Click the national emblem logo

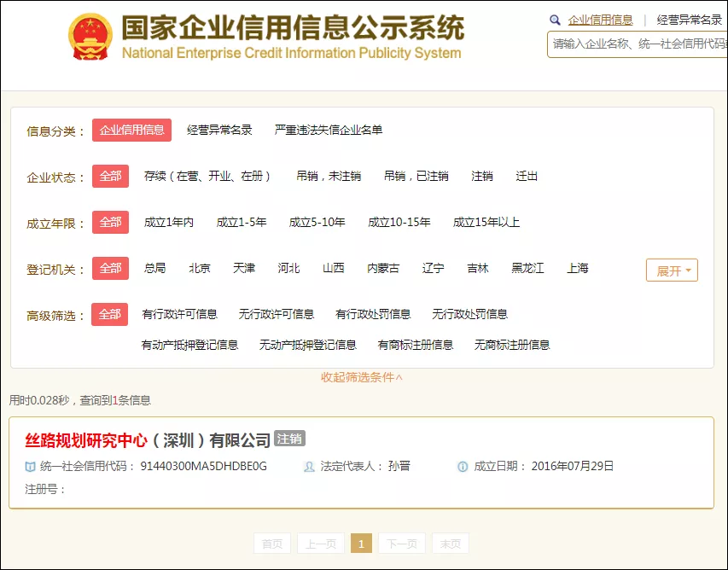click(90, 38)
